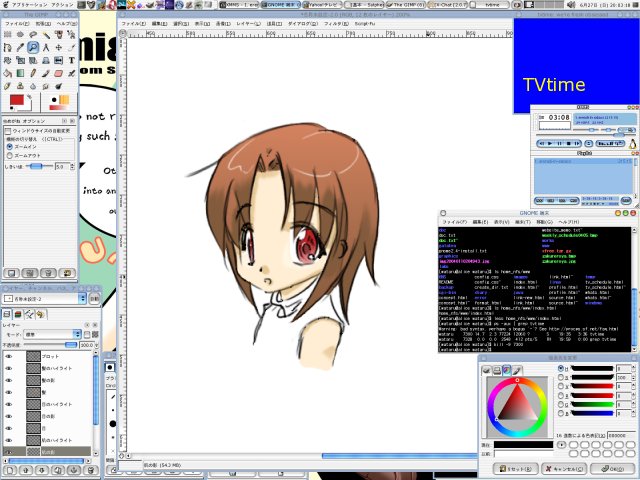Select the Paths tool in toolbox
640x480 pixels.
pyautogui.click(x=7, y=48)
